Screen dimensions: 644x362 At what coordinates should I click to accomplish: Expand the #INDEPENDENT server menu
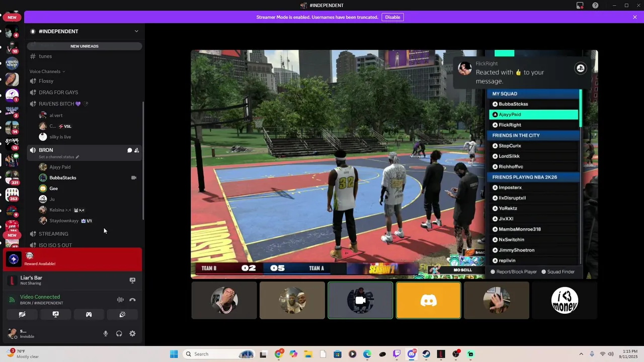(x=84, y=31)
